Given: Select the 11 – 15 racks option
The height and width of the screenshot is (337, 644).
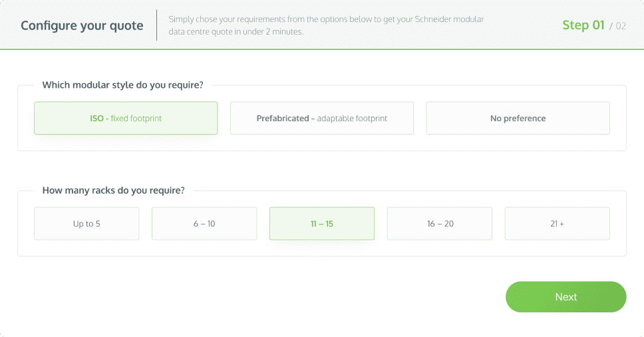Looking at the screenshot, I should [x=322, y=224].
